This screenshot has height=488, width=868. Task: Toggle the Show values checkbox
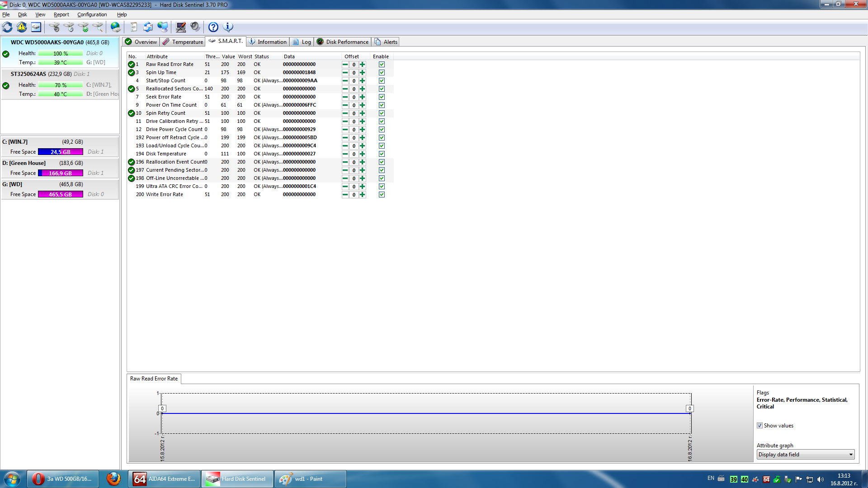[x=759, y=425]
